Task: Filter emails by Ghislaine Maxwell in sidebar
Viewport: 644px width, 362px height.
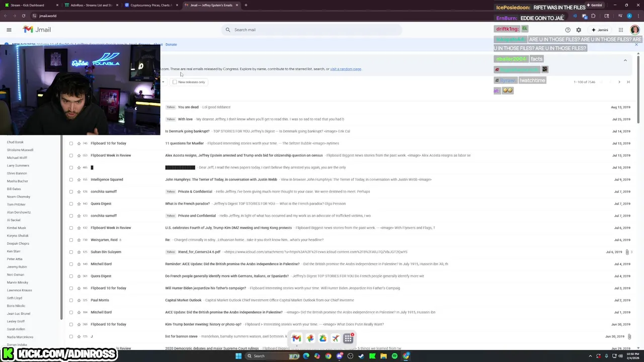Action: click(20, 150)
